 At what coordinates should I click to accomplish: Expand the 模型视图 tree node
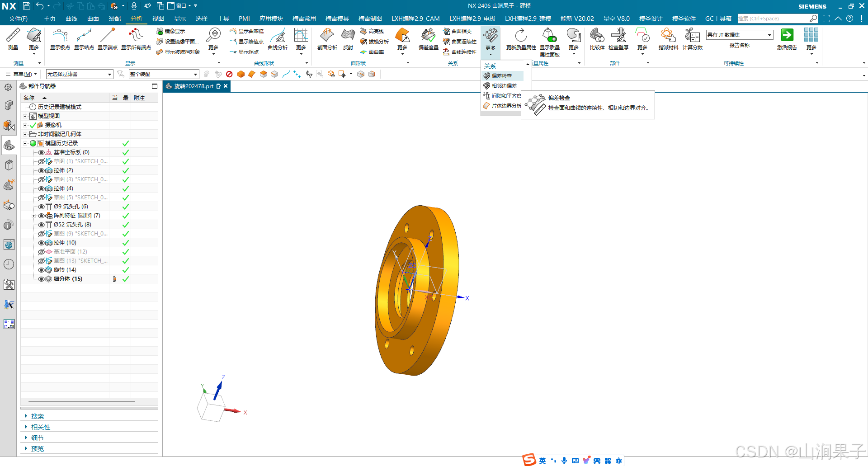tap(25, 116)
